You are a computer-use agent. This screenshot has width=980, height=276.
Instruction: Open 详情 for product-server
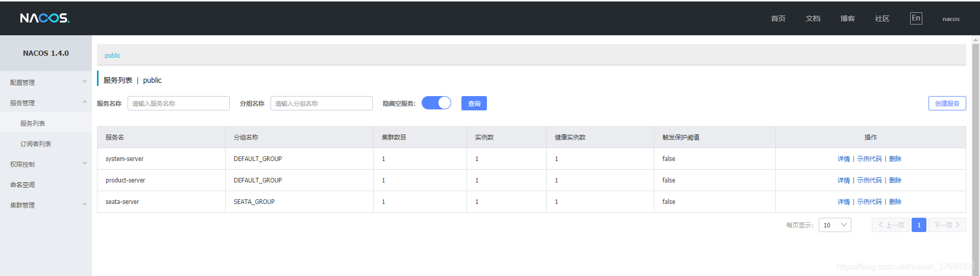point(844,180)
